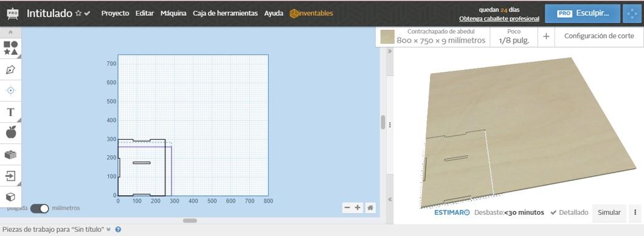Open the Import tool with arrow icon
Viewport: 644px width, 236px height.
[x=11, y=176]
